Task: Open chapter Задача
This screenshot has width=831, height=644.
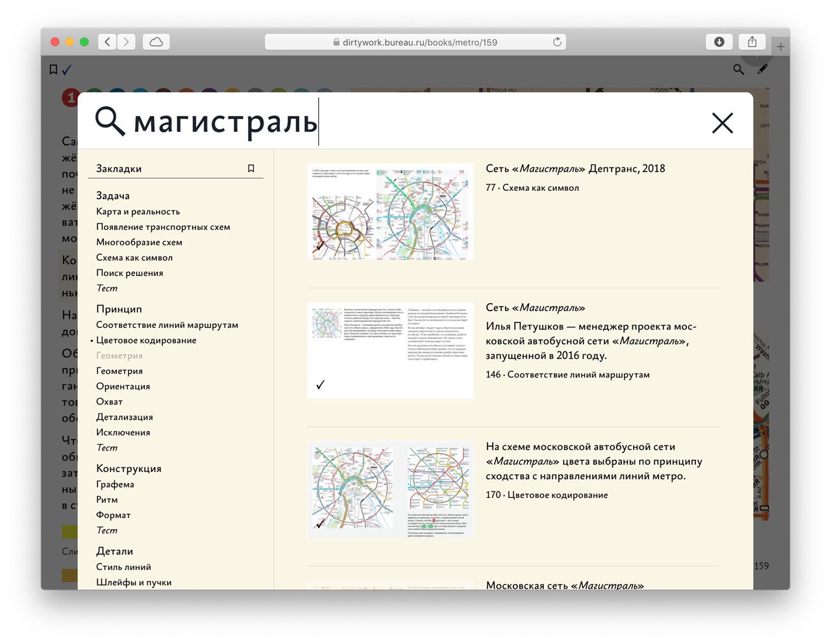Action: click(x=113, y=195)
